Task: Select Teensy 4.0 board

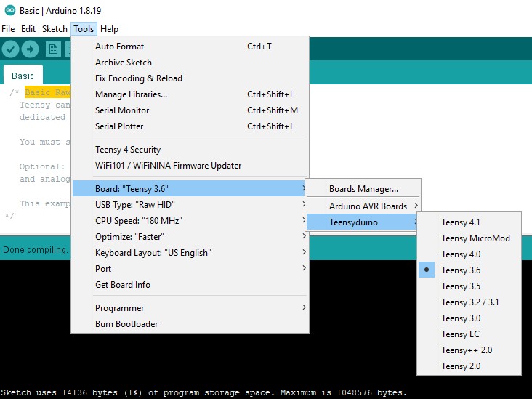Action: [469, 254]
